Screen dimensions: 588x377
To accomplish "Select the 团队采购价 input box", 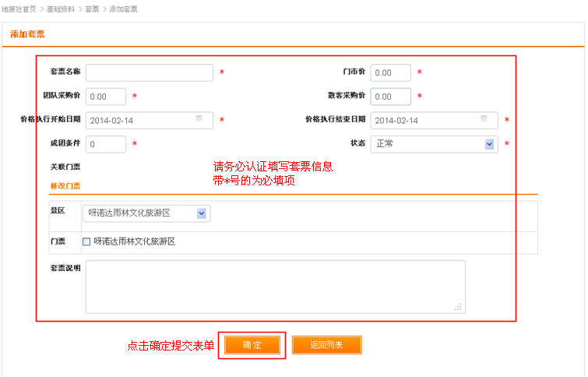I will (x=105, y=97).
